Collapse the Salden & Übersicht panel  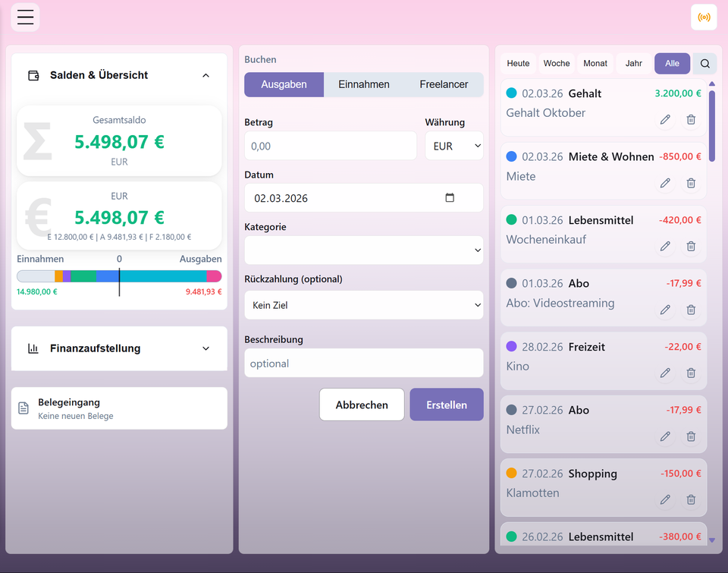click(206, 75)
